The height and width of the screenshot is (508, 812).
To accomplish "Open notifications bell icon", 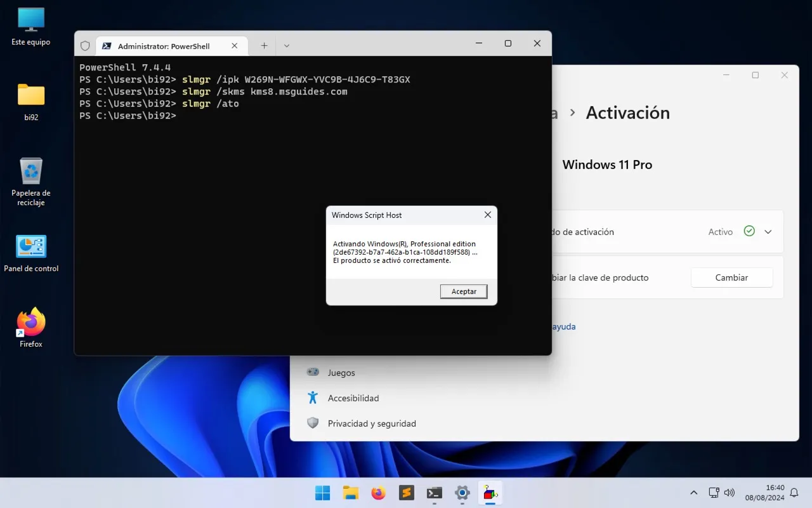I will (794, 493).
